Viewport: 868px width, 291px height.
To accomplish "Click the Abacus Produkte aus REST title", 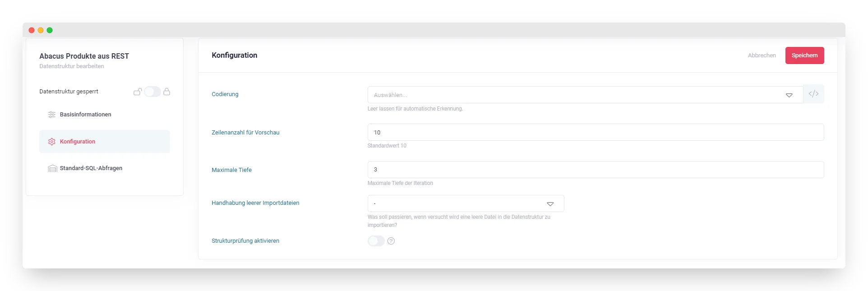I will coord(84,56).
